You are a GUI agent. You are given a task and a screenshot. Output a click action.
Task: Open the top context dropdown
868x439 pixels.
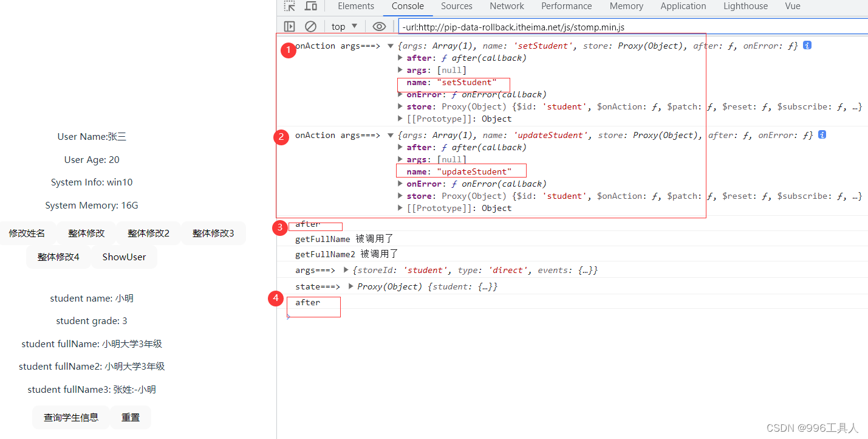(344, 26)
